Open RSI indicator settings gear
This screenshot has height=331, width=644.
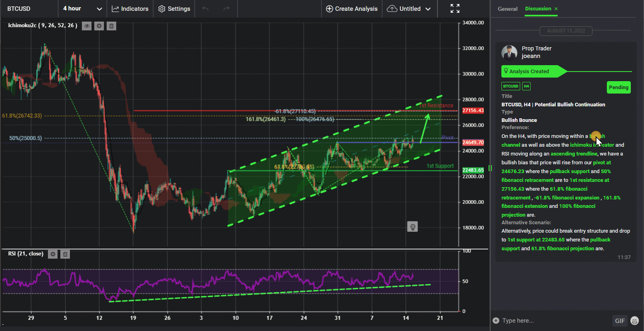click(x=53, y=254)
